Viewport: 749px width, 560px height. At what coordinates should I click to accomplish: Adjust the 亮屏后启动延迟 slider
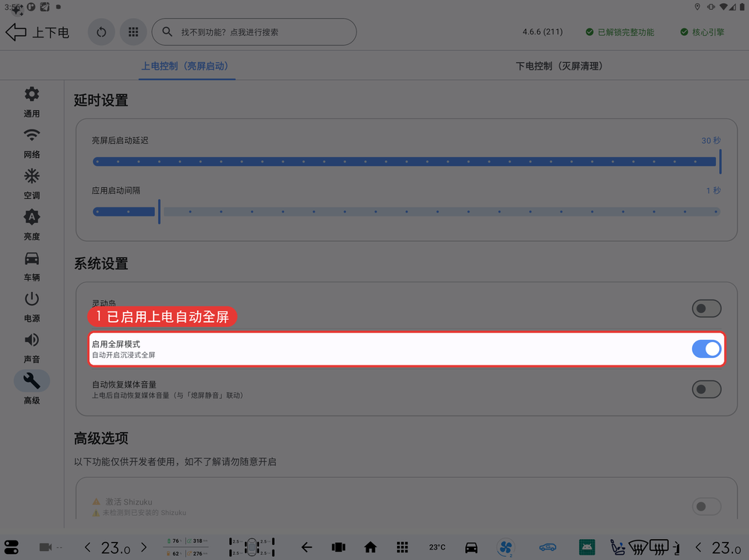pos(407,162)
